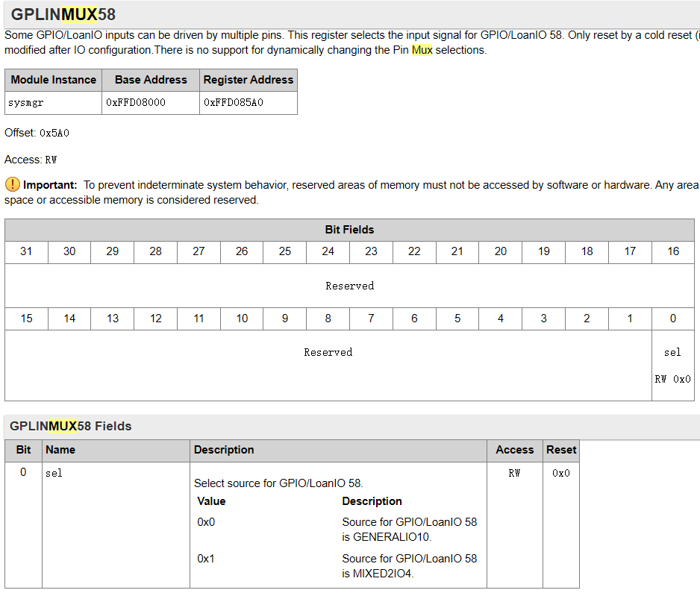The height and width of the screenshot is (596, 700).
Task: Click bit number 15 cell
Action: 26,319
